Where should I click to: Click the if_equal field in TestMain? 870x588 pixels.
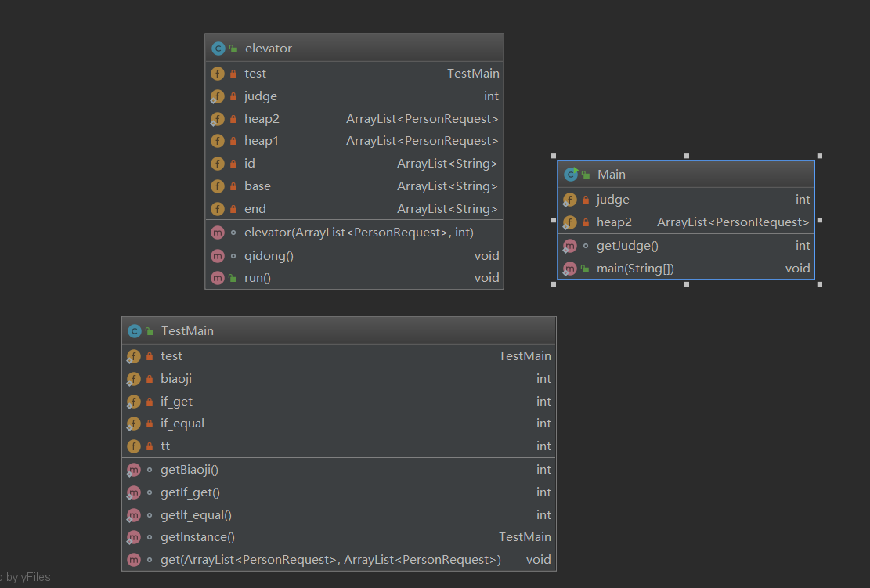[x=182, y=424]
